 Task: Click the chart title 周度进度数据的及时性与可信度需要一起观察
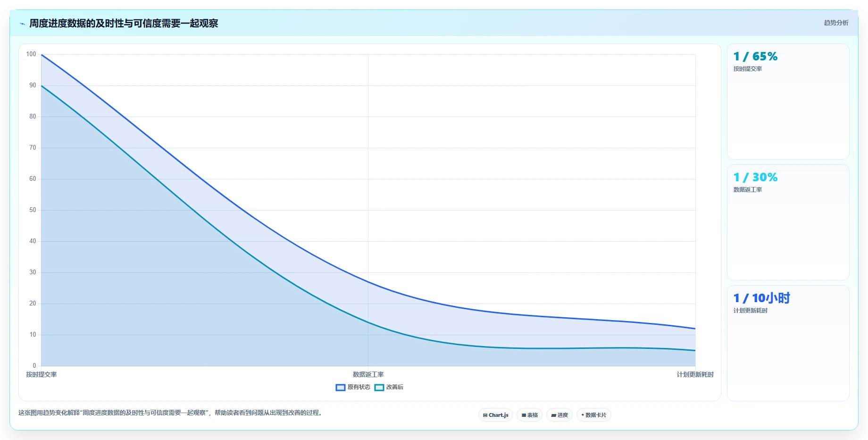pos(124,23)
